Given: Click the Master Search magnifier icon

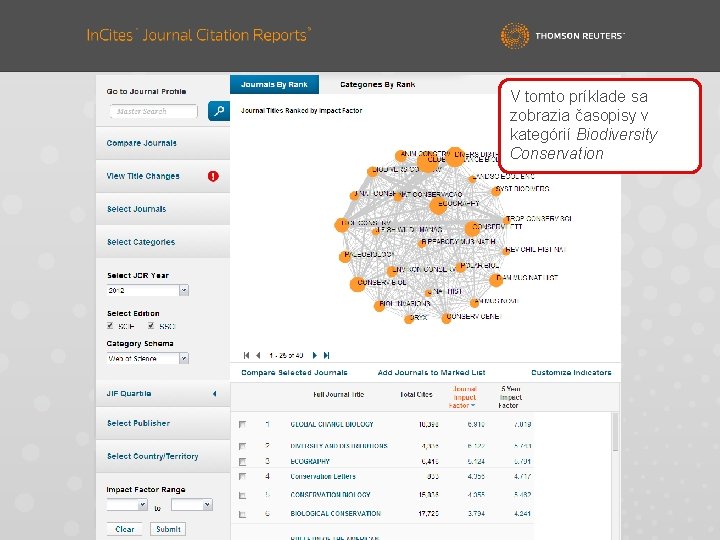Looking at the screenshot, I should pos(219,111).
